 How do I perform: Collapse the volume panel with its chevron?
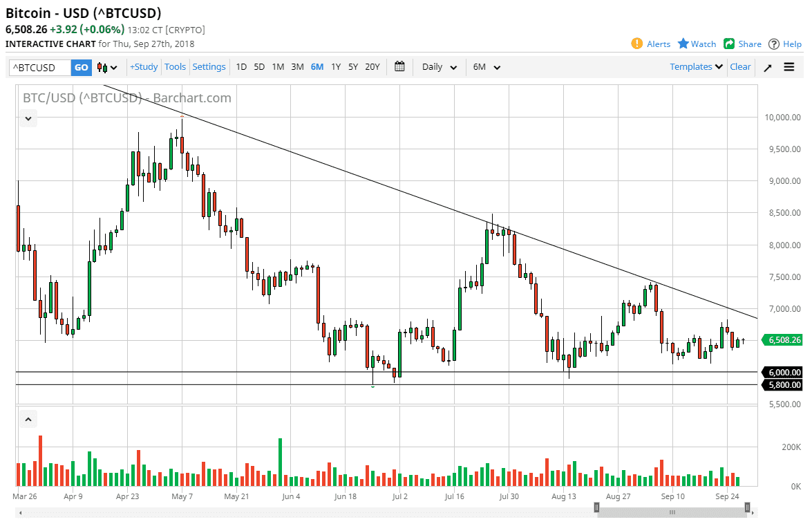click(28, 418)
